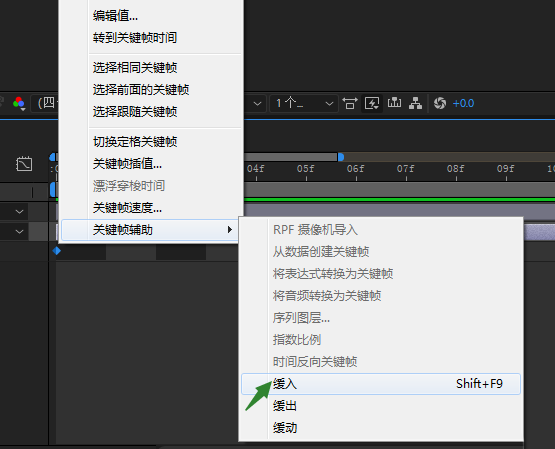
Task: Expand the first layer row dropdown chevron
Action: 19,212
